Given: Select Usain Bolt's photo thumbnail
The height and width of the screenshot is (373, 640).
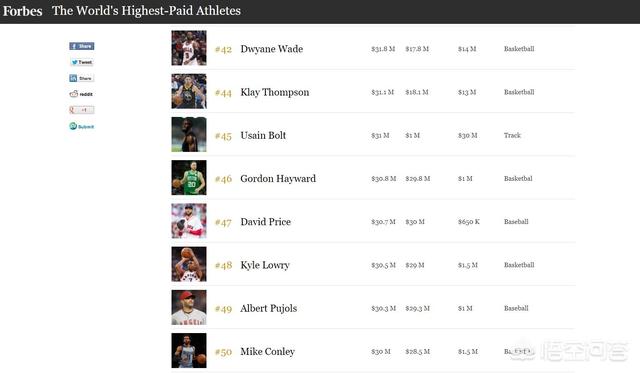Looking at the screenshot, I should pos(189,134).
